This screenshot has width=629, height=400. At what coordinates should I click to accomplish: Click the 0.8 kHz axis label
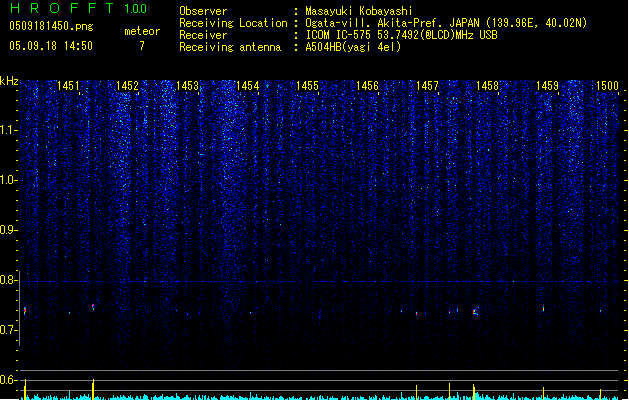tap(9, 280)
